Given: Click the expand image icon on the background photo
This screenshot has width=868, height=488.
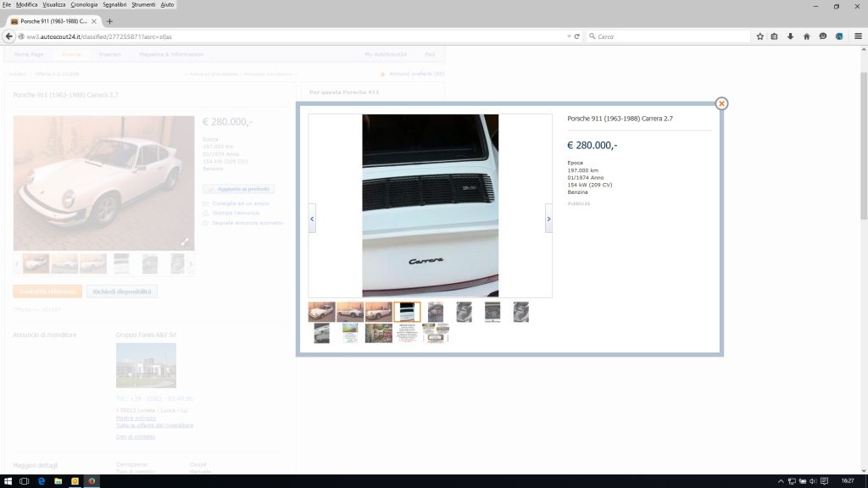Looking at the screenshot, I should [185, 241].
